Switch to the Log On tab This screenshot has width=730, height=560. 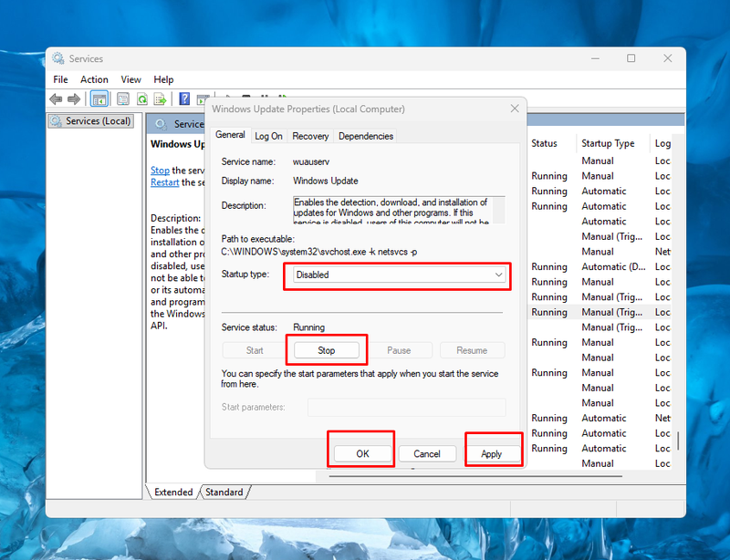click(x=268, y=136)
